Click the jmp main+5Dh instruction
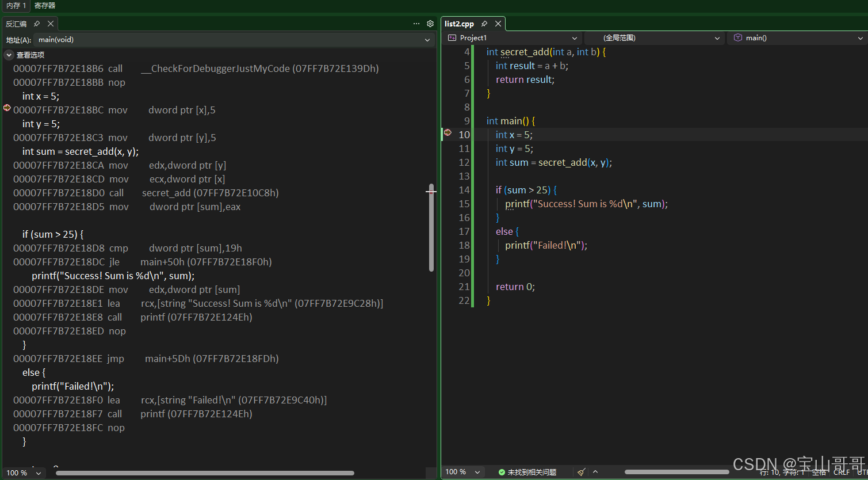The width and height of the screenshot is (868, 480). [146, 359]
